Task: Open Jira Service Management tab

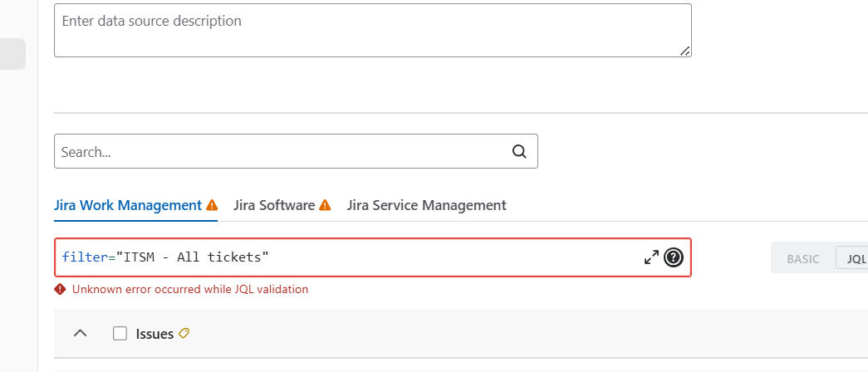Action: [x=426, y=205]
